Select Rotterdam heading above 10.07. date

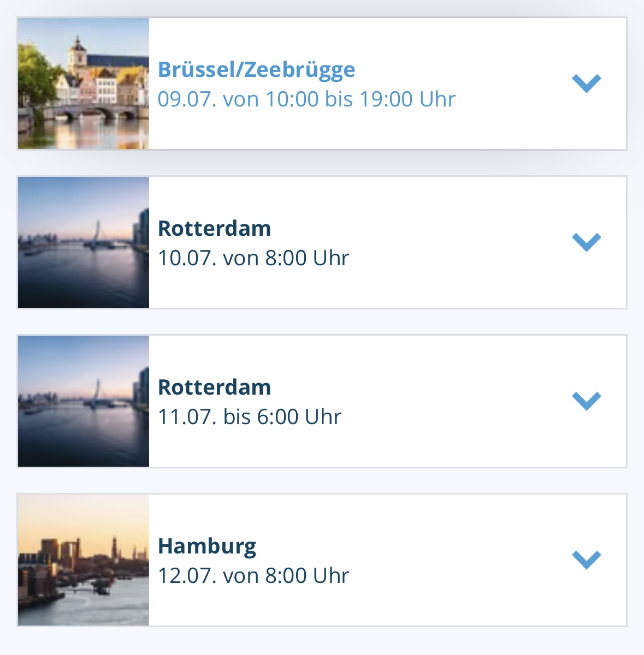coord(215,228)
